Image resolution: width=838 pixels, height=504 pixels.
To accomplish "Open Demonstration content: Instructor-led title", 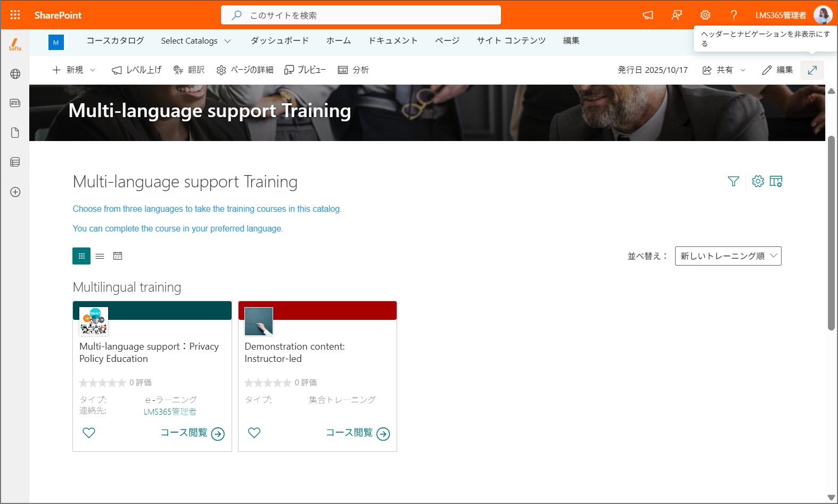I will [294, 352].
